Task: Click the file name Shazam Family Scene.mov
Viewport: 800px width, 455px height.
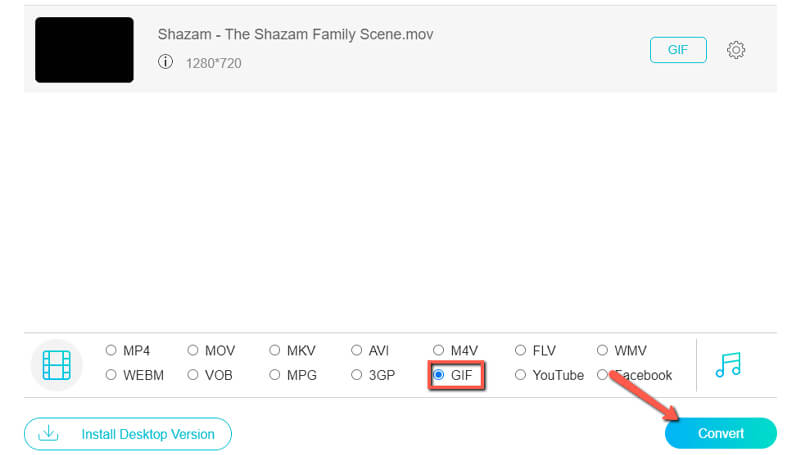Action: (x=295, y=34)
